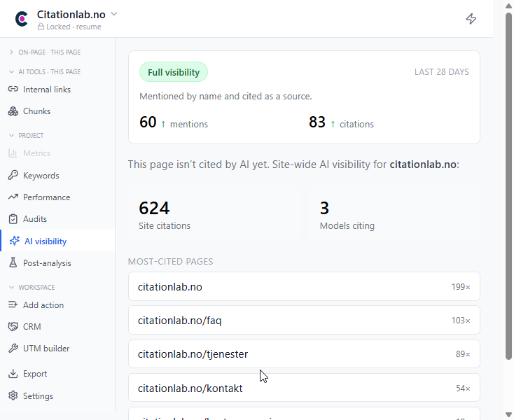
Task: Click the scrollbar up arrow
Action: 508,6
